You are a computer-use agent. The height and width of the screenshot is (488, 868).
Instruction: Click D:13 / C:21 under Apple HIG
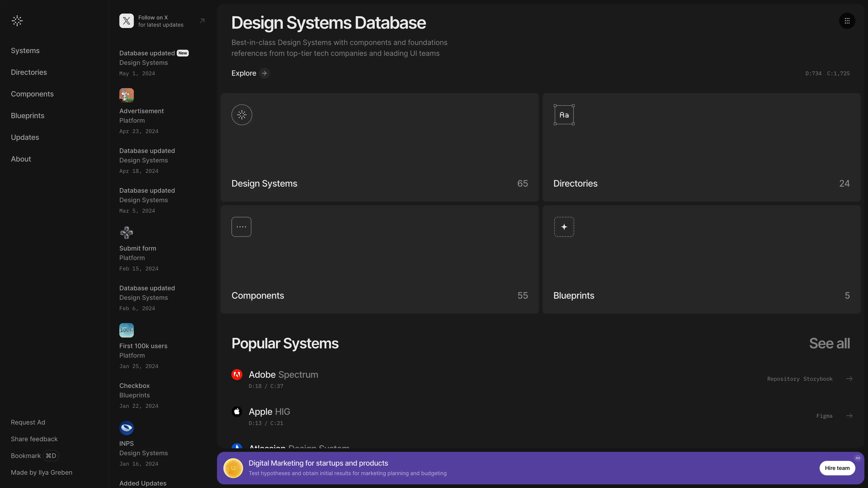266,423
